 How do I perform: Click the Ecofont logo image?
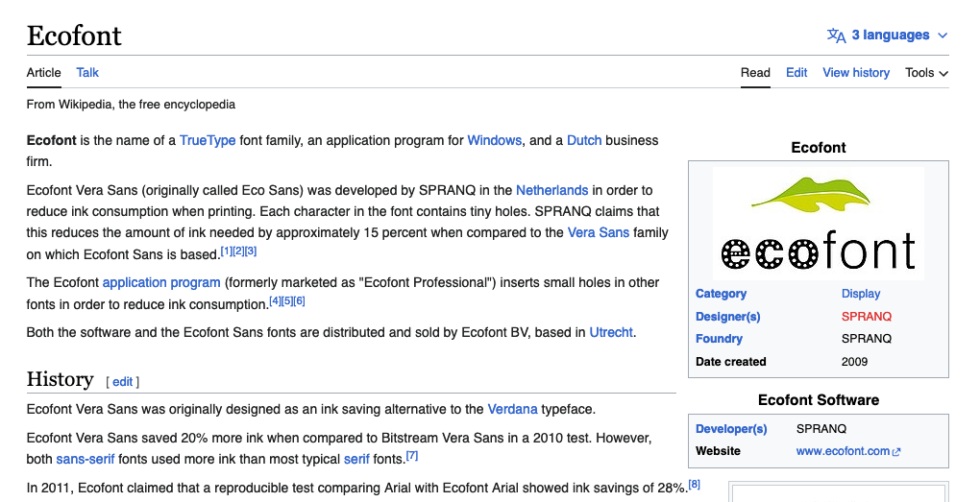pyautogui.click(x=819, y=223)
